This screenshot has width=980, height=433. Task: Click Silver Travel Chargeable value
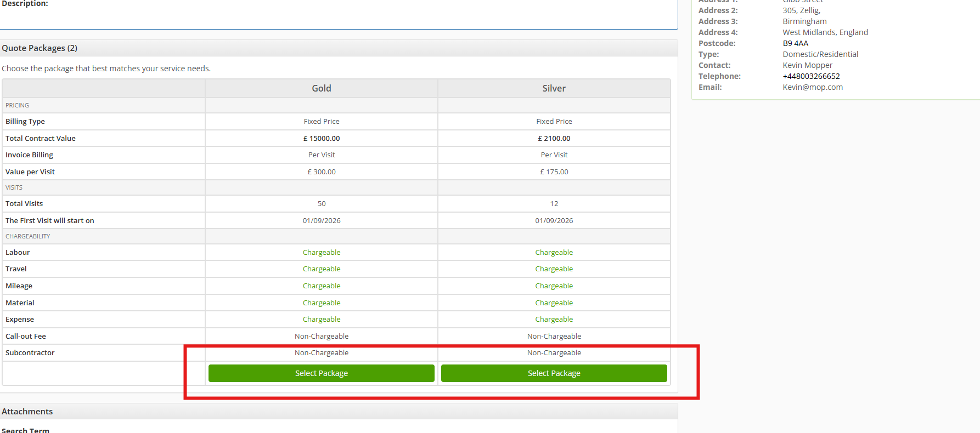pyautogui.click(x=554, y=269)
